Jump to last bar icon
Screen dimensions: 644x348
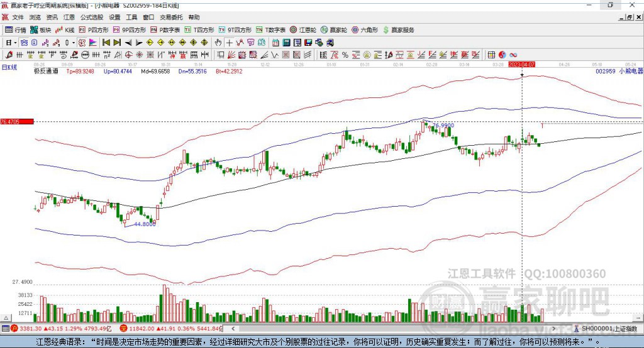click(117, 43)
